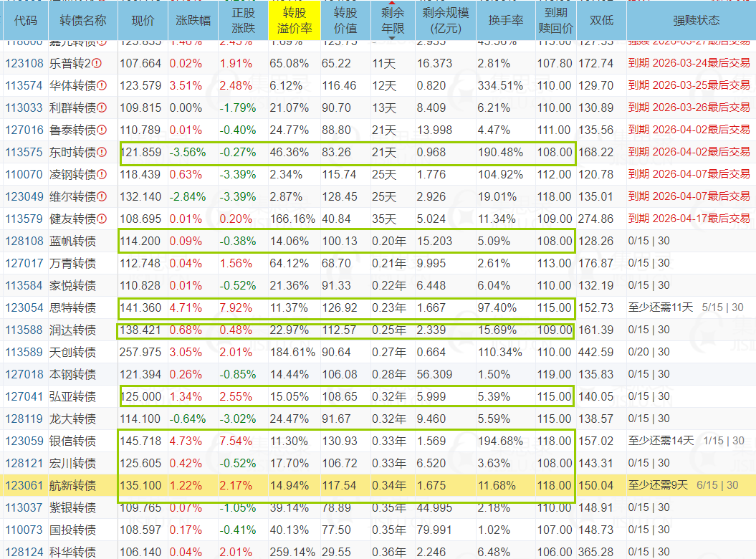Click the warning icon beside 乐普转2
The width and height of the screenshot is (756, 559).
[97, 64]
